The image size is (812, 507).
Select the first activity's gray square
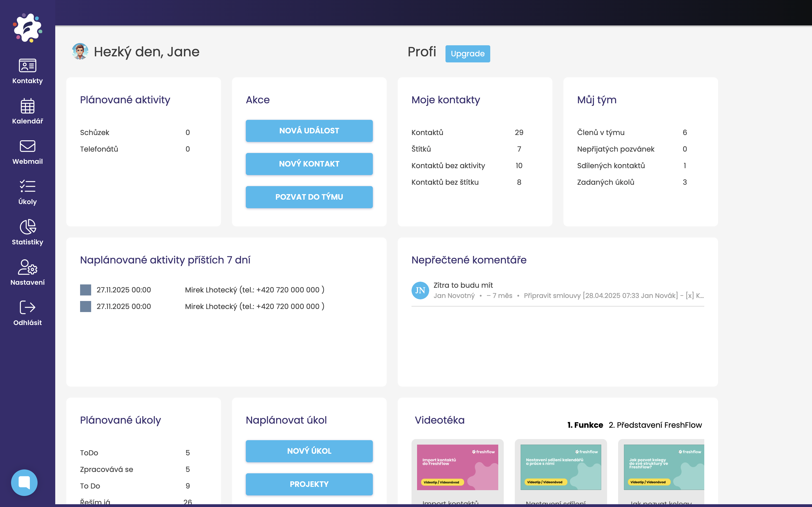point(86,290)
